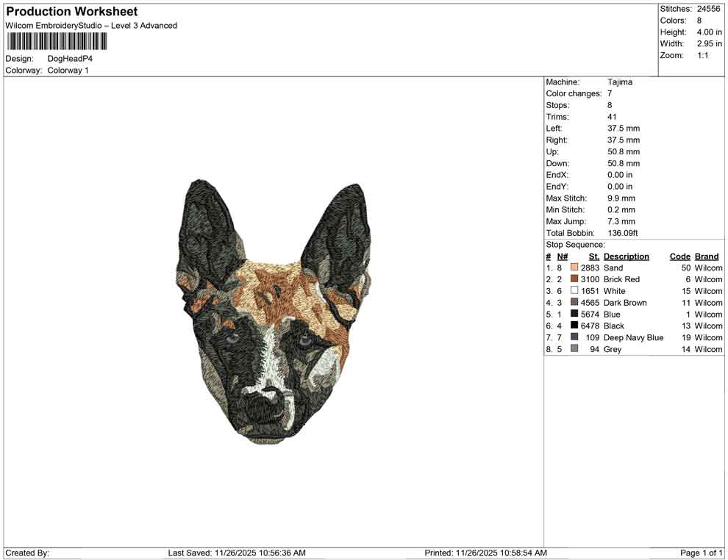Click the Black color swatch

pos(574,326)
